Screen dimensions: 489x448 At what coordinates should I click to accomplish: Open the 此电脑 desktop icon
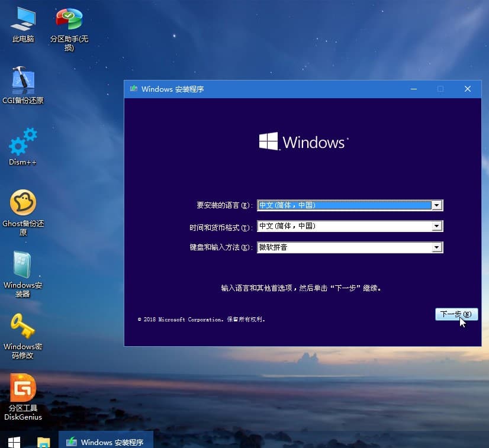pyautogui.click(x=23, y=25)
